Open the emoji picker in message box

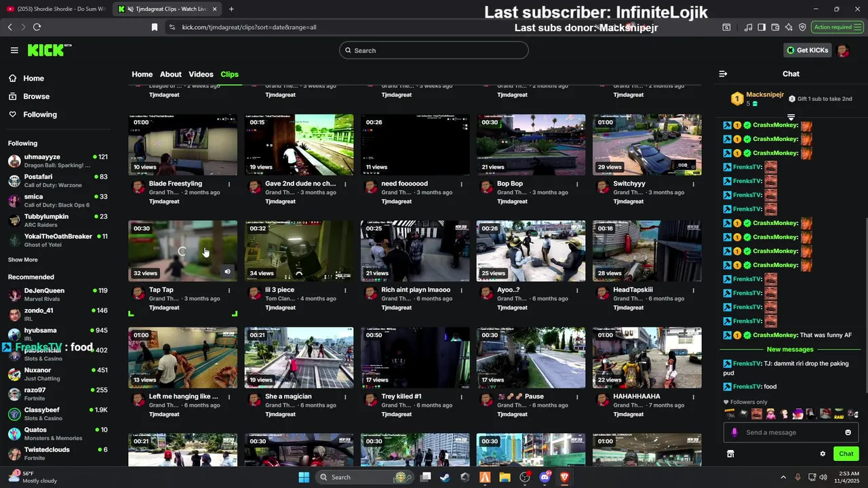[x=848, y=432]
